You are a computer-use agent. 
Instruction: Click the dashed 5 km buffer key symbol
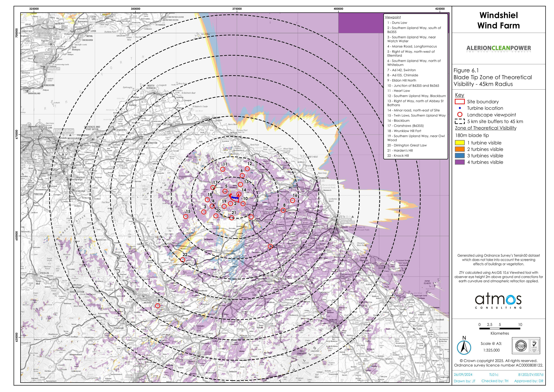[x=460, y=121]
